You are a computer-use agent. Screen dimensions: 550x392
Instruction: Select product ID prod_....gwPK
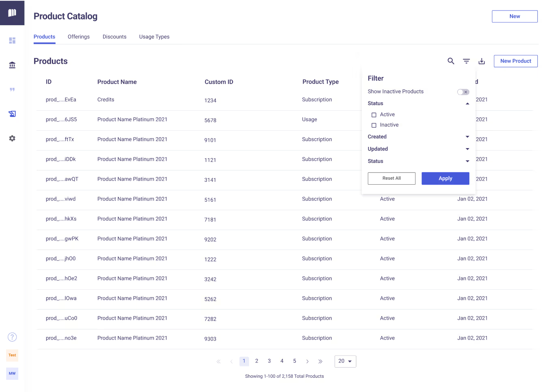click(62, 239)
